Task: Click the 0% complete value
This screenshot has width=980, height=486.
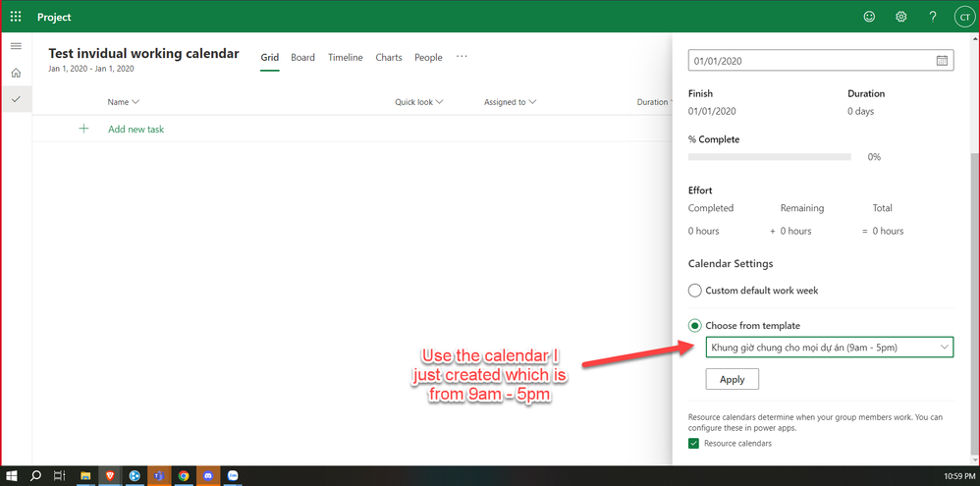Action: pos(874,157)
